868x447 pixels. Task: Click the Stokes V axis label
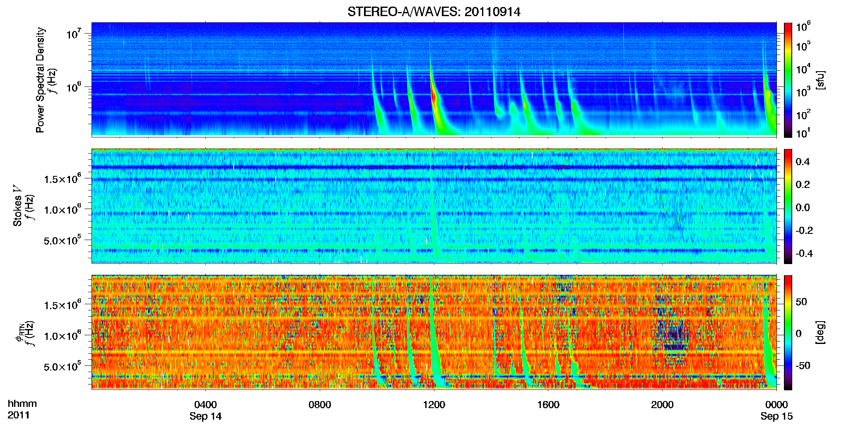[x=17, y=206]
